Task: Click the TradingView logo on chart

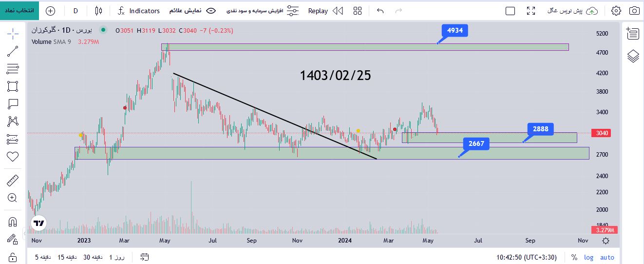Action: [x=38, y=223]
